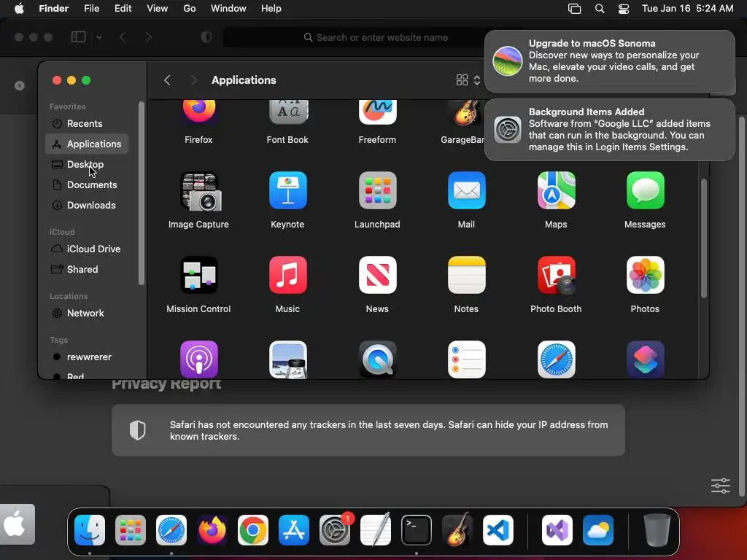Go back in Finder window
This screenshot has height=560, width=747.
click(x=167, y=80)
